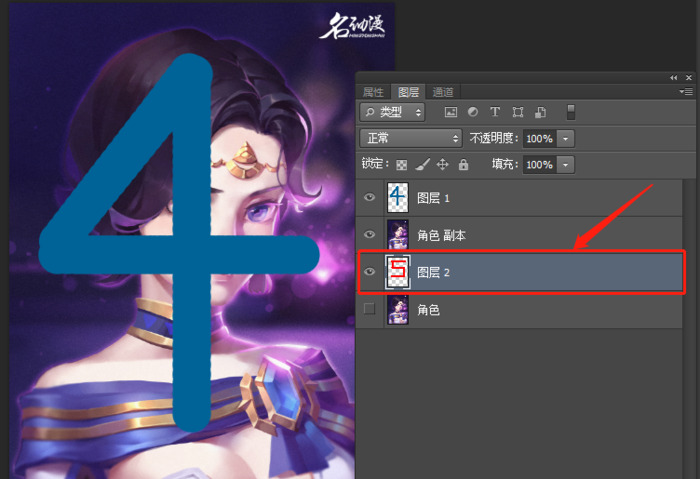This screenshot has height=479, width=700.
Task: Click the type layer filter icon
Action: tap(494, 112)
